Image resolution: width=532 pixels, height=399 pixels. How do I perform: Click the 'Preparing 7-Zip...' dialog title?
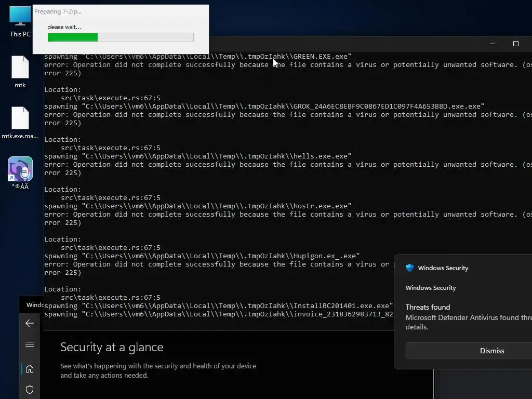[58, 11]
